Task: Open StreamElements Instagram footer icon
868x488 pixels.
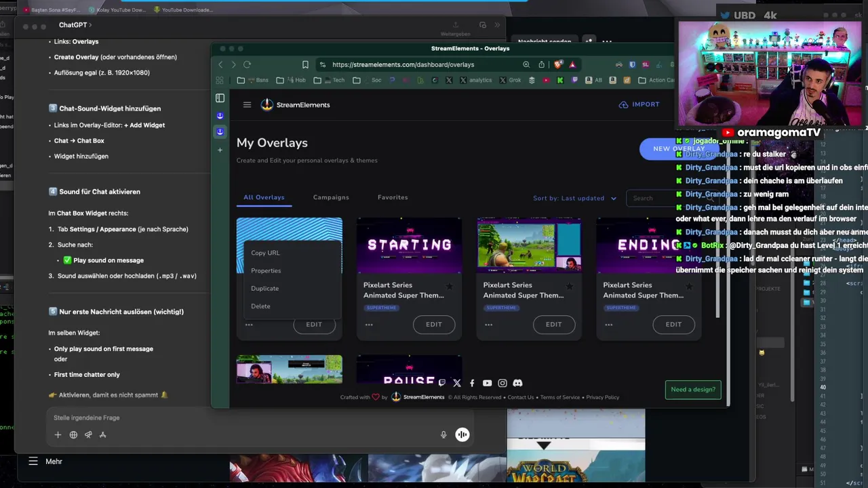Action: [x=502, y=383]
